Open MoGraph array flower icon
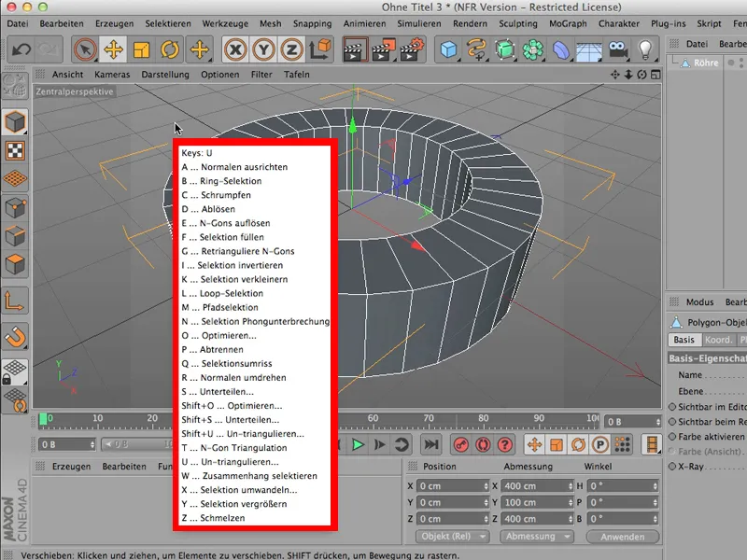This screenshot has height=560, width=747. pos(533,49)
